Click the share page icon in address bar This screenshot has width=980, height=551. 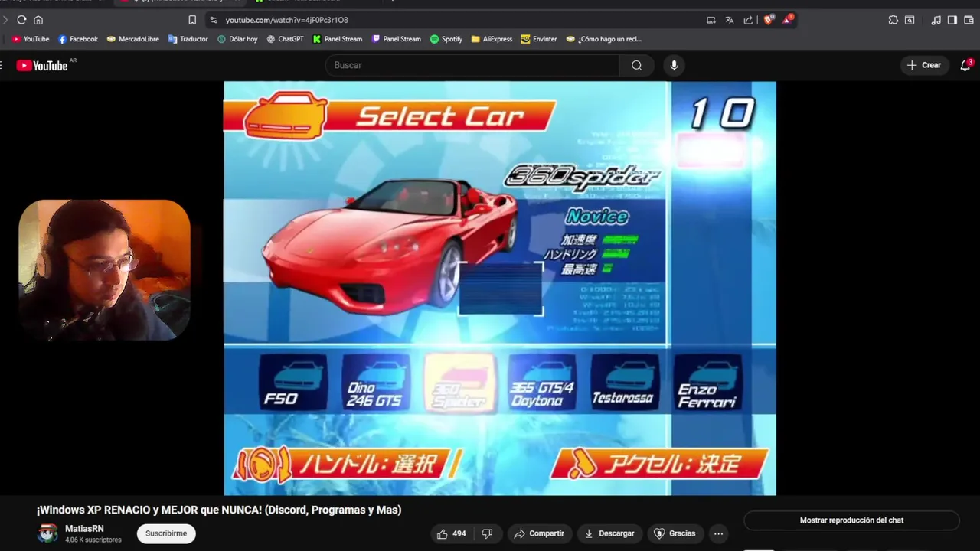pyautogui.click(x=748, y=20)
